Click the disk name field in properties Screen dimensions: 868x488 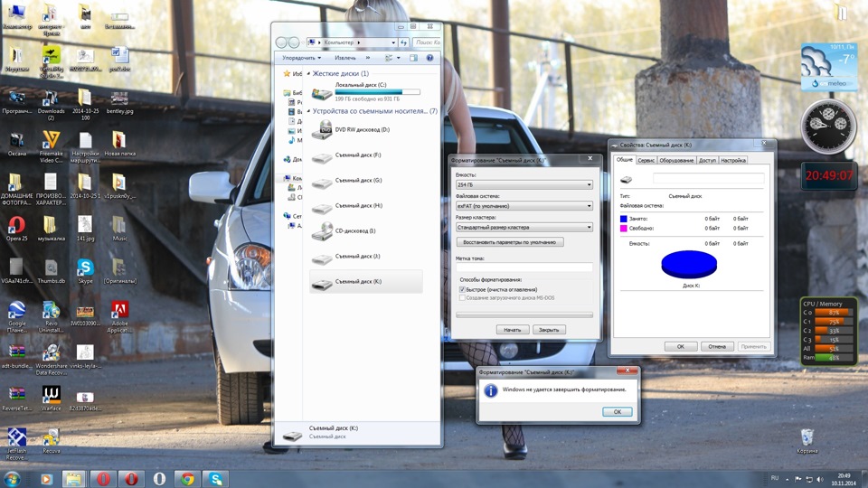pyautogui.click(x=709, y=178)
